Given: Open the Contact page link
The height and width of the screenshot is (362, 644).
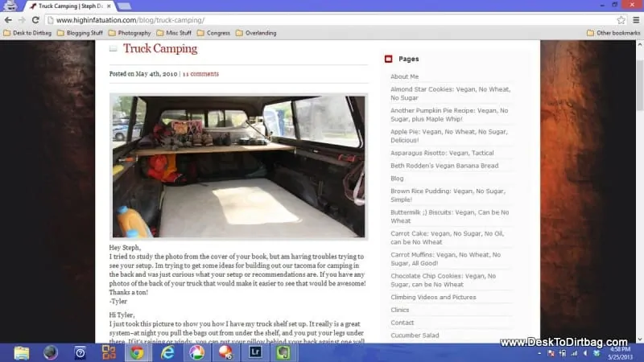Looking at the screenshot, I should click(x=402, y=323).
